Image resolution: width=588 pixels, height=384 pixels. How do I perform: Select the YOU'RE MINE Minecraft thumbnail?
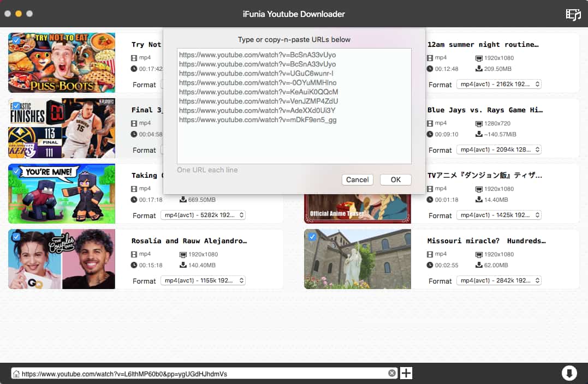point(62,194)
